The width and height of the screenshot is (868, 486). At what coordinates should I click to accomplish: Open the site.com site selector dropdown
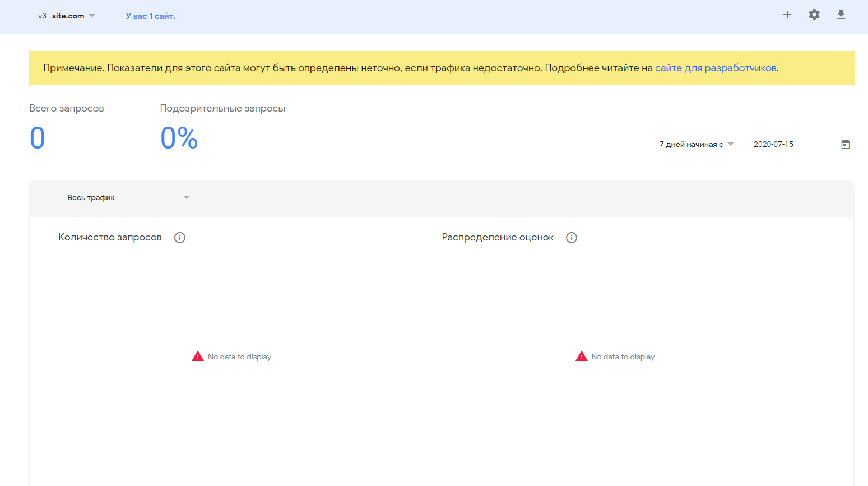pos(67,16)
